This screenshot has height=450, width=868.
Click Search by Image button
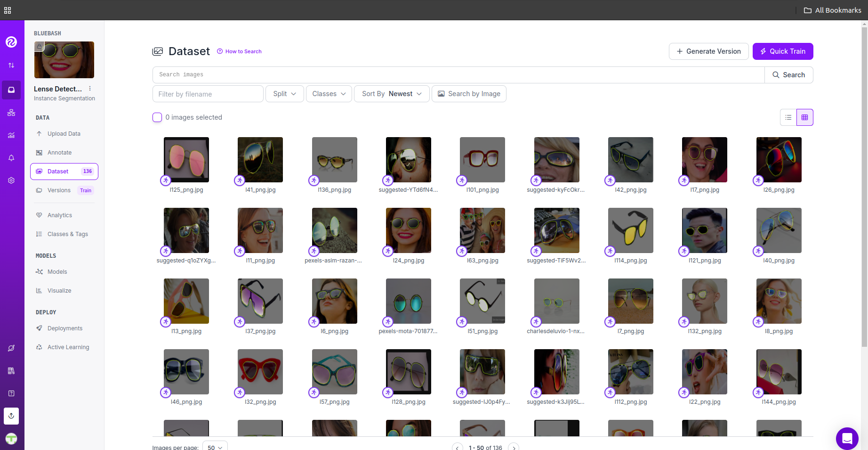(469, 94)
